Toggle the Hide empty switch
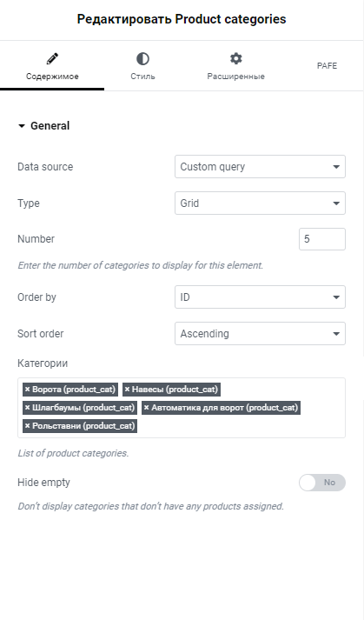This screenshot has height=620, width=364. [x=322, y=483]
